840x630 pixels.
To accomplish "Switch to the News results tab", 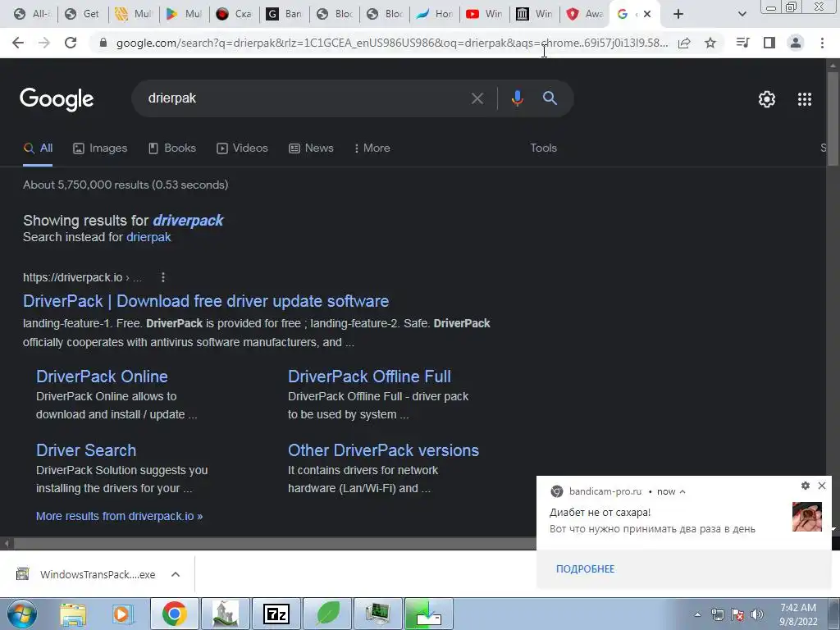I will point(311,148).
